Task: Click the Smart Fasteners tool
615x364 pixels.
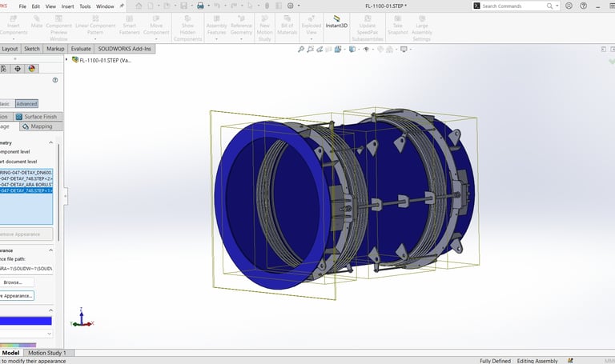Action: [129, 26]
